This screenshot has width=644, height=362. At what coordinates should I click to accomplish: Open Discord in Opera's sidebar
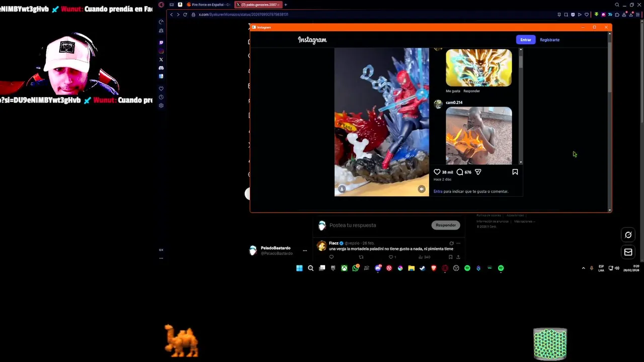coord(161,68)
